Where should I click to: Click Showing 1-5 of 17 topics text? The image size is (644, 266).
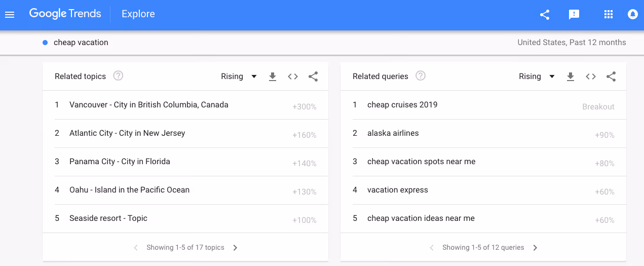pyautogui.click(x=185, y=248)
